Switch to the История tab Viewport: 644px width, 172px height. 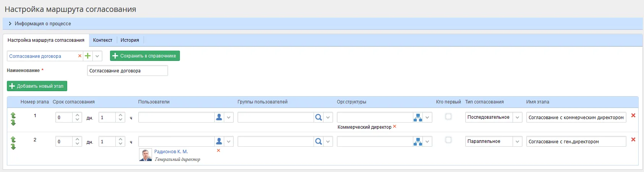130,40
